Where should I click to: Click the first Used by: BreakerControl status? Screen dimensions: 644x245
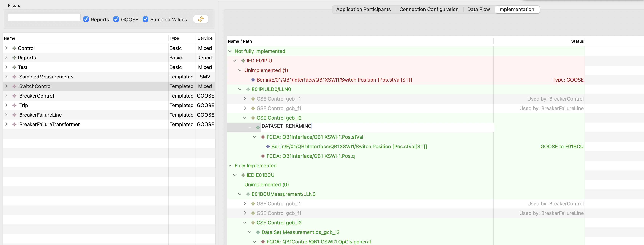tap(555, 99)
